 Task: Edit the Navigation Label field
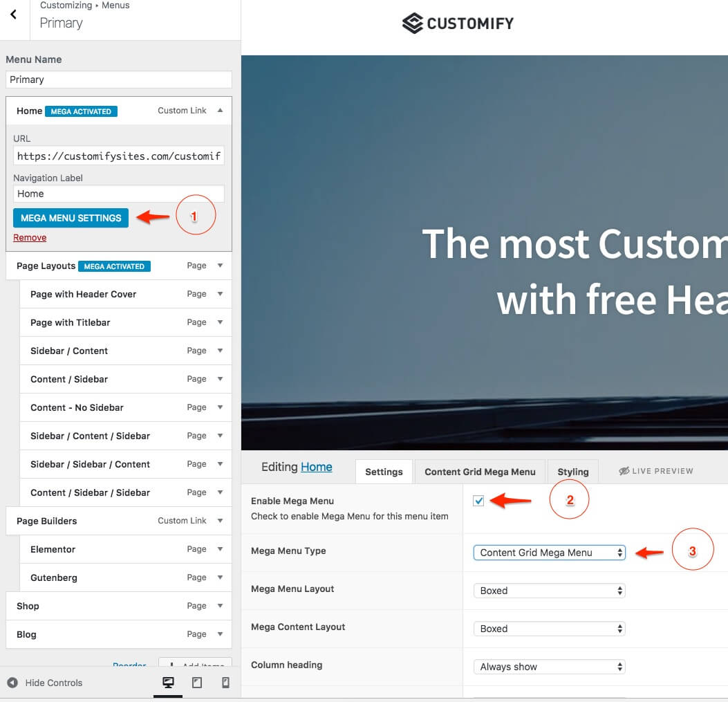pos(119,194)
